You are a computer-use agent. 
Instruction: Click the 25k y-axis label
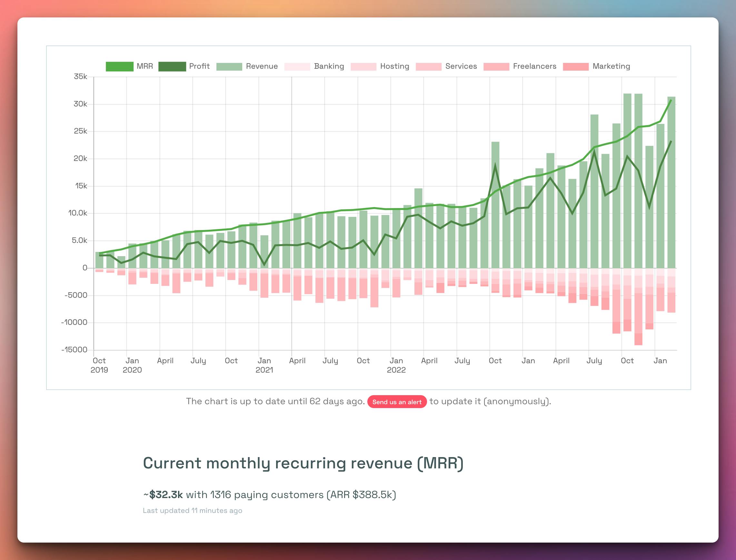click(x=81, y=131)
